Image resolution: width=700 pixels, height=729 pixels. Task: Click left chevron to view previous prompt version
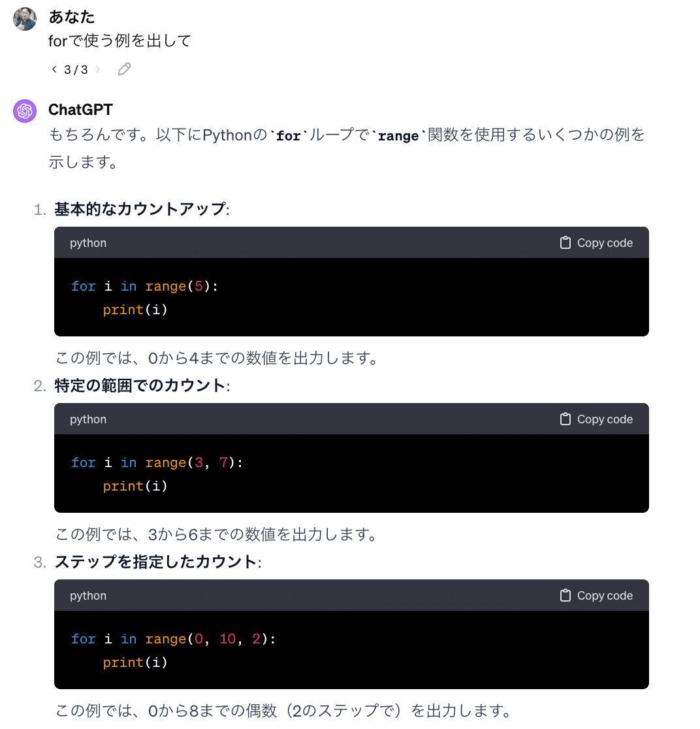pos(54,69)
